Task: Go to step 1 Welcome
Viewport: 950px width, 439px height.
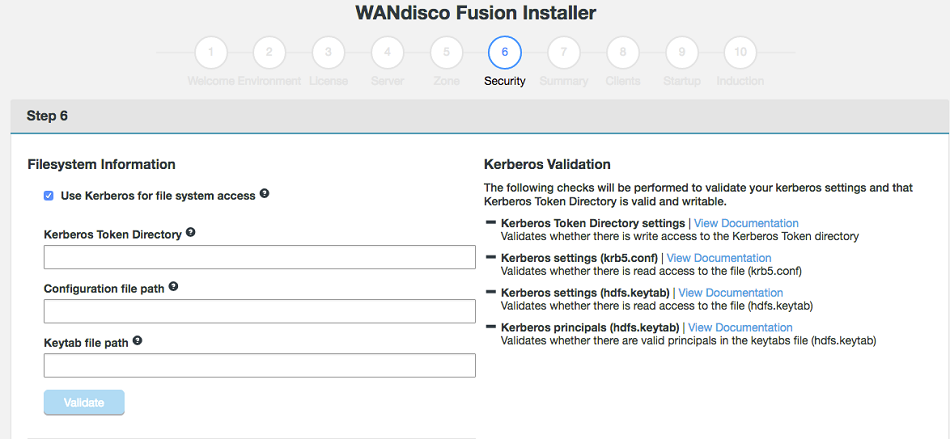Action: click(x=211, y=53)
